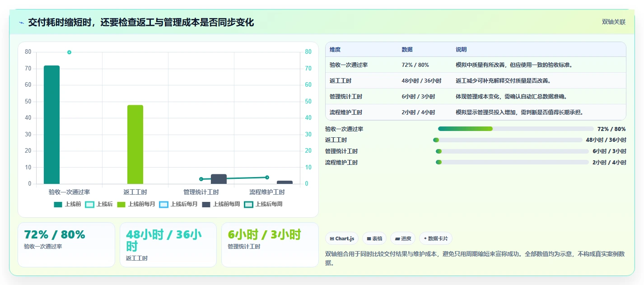Click the line point above 管理统计工时
644x285 pixels.
pos(201,179)
